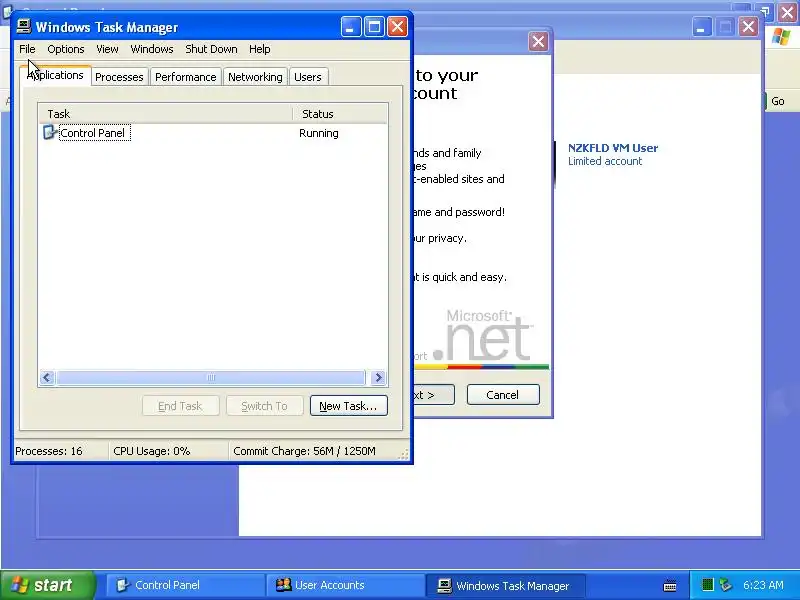Viewport: 800px width, 600px height.
Task: Close the .NET Passport wizard dialog
Action: click(538, 41)
